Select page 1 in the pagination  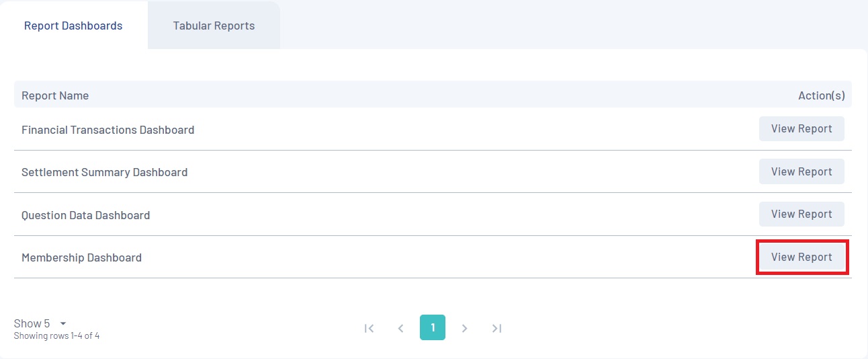click(433, 327)
